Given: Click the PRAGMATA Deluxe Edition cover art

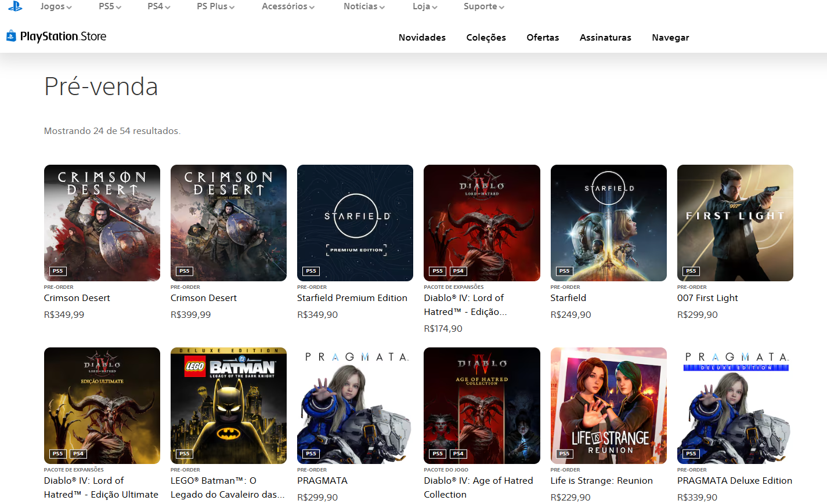Looking at the screenshot, I should pyautogui.click(x=735, y=405).
